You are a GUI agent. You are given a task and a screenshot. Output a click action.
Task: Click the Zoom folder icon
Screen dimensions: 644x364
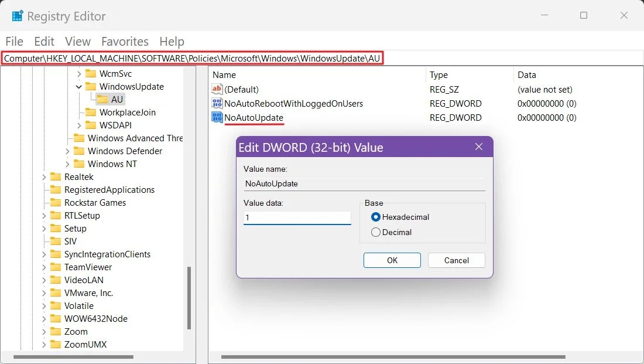pos(56,332)
